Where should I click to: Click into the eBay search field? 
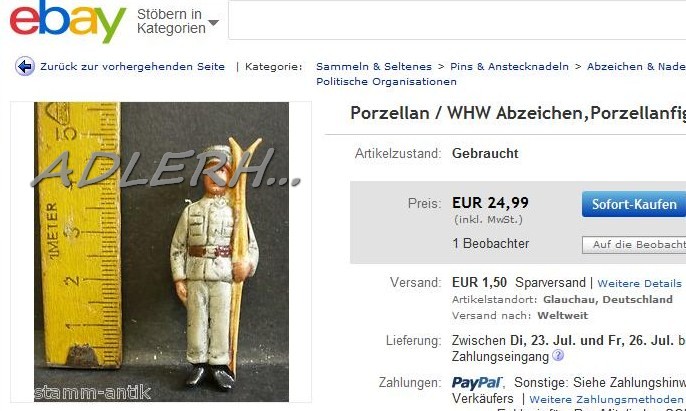click(457, 20)
